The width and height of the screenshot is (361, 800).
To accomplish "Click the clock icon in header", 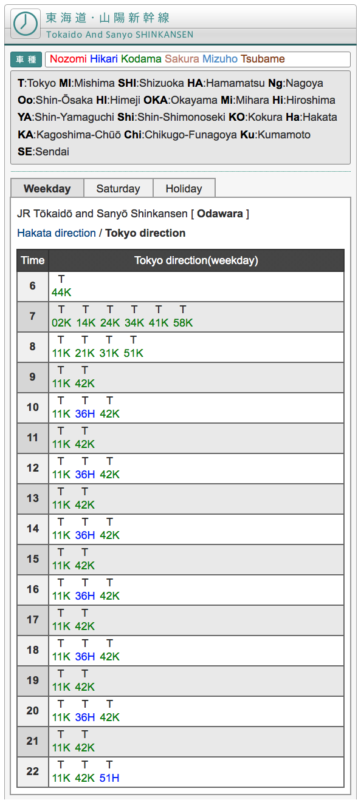I will 25,23.
